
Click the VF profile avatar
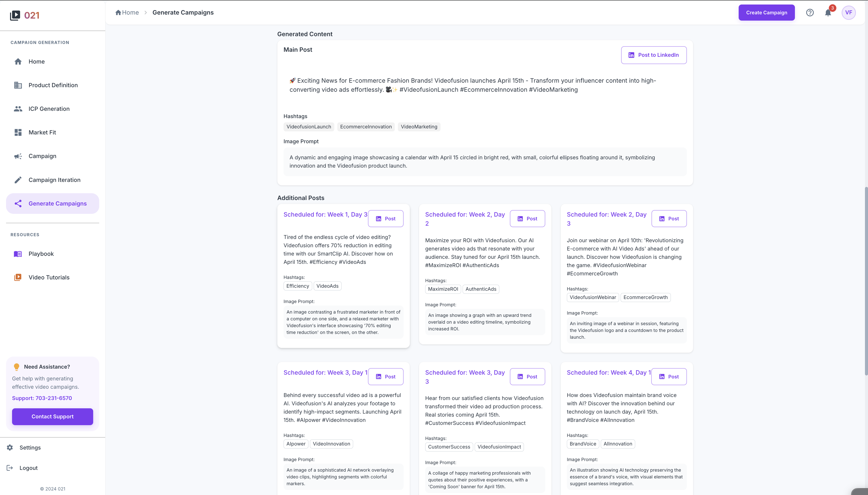pos(848,13)
